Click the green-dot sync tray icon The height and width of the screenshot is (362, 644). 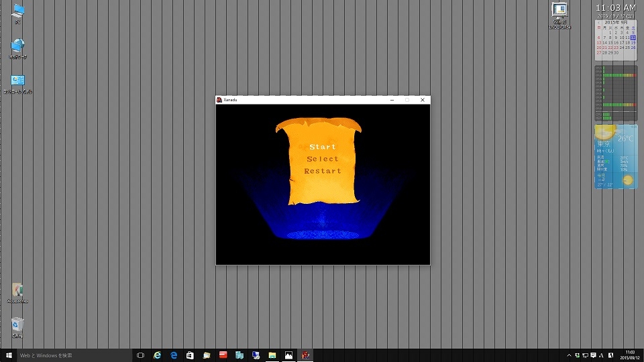(x=577, y=355)
